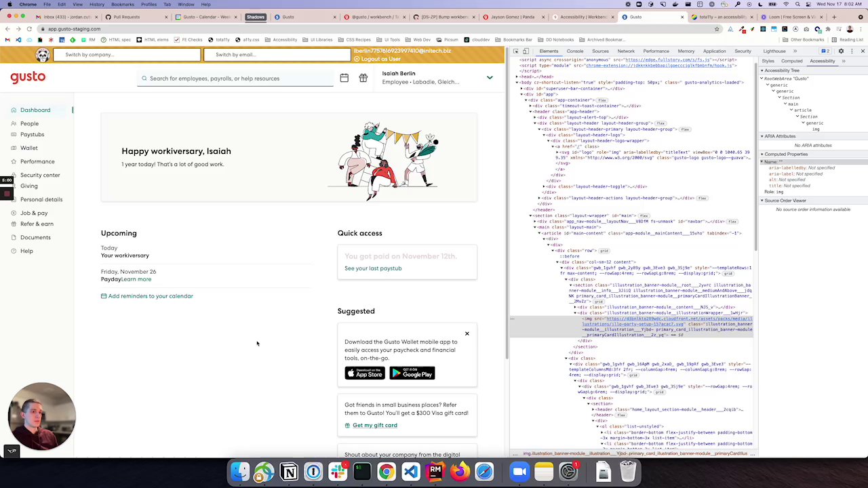Open the Computed sidebar tab
Screen dimensions: 868x488
click(x=791, y=61)
